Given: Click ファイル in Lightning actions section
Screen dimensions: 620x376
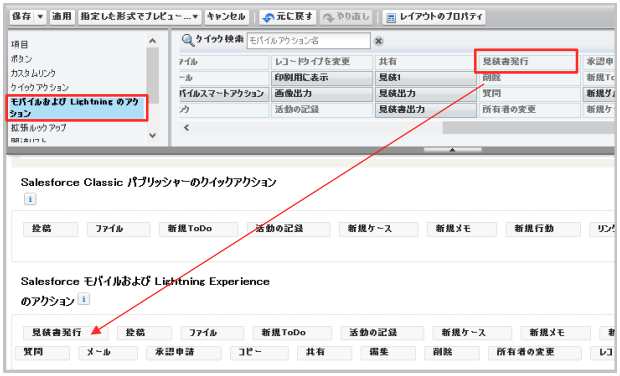Looking at the screenshot, I should point(212,333).
